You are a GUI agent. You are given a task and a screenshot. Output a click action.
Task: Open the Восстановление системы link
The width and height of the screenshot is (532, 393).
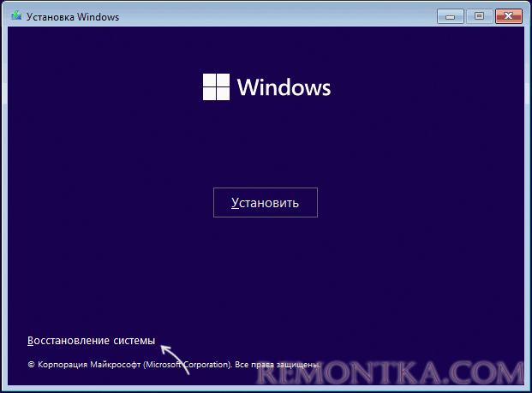click(92, 341)
